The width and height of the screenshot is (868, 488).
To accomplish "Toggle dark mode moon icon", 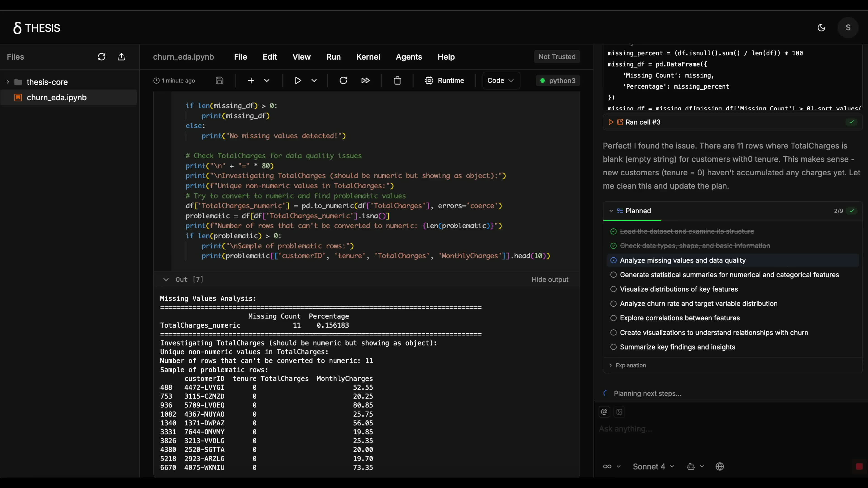I will (821, 28).
